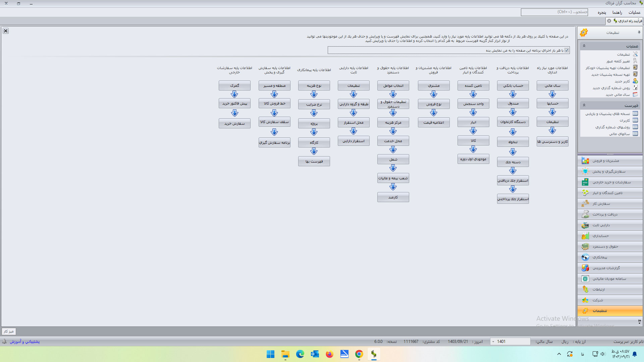Click the جستجو search field

click(x=554, y=12)
